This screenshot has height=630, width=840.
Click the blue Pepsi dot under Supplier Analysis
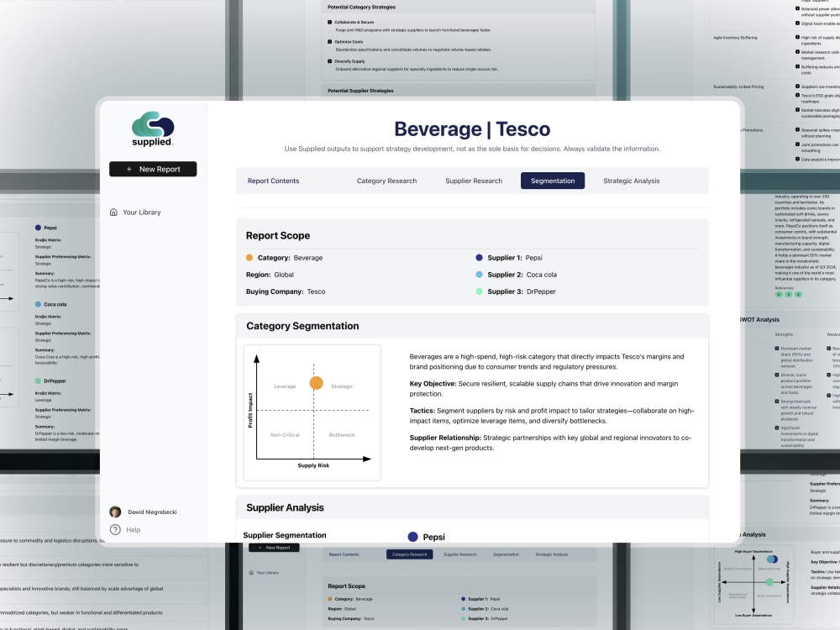[412, 537]
